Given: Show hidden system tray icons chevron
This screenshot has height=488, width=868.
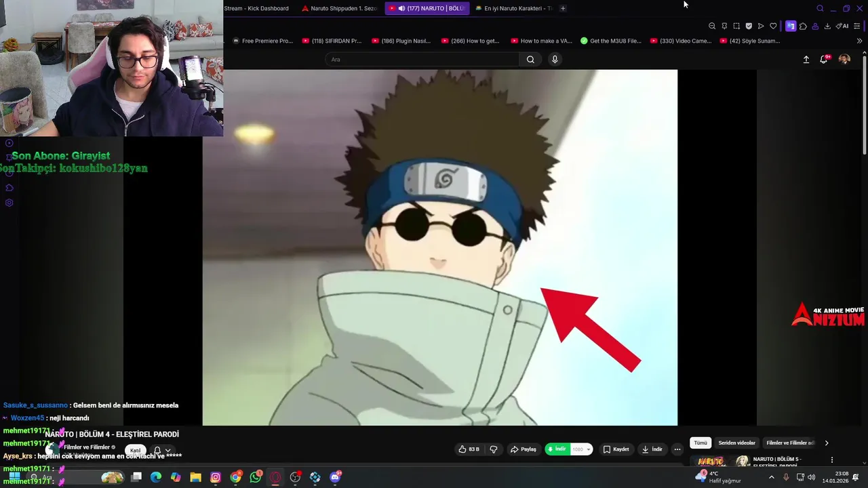Looking at the screenshot, I should (771, 477).
